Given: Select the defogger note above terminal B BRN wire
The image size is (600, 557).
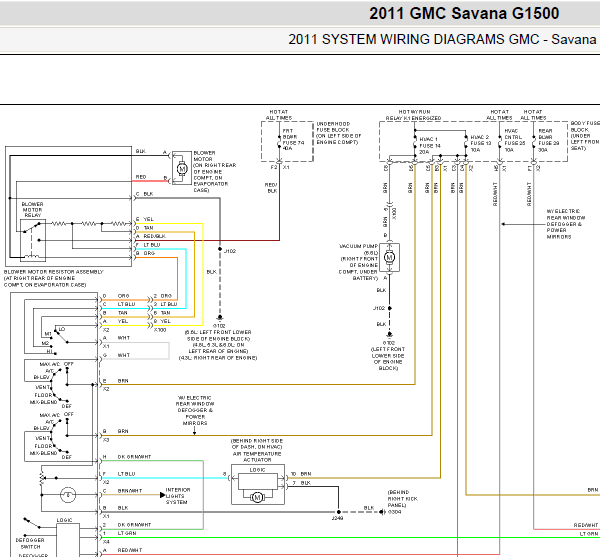Looking at the screenshot, I should tap(195, 410).
